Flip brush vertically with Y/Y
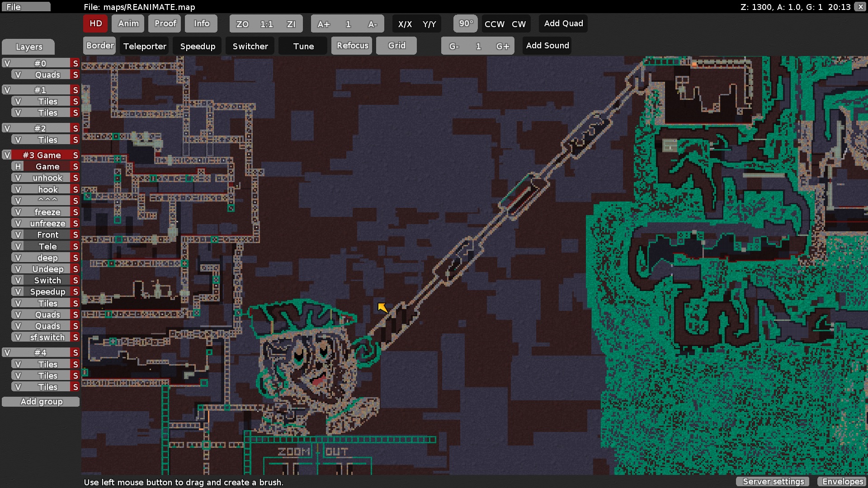This screenshot has height=488, width=868. coord(429,24)
